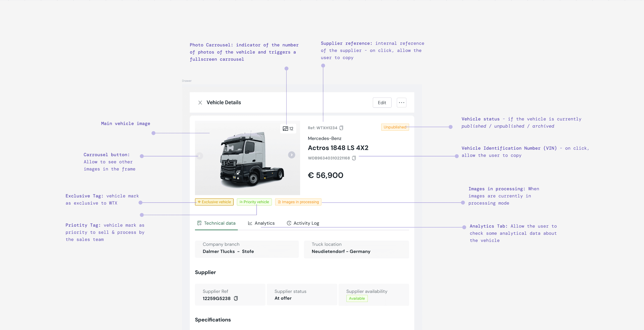Copy the VIN WDB96340310221168
The width and height of the screenshot is (644, 330).
(354, 158)
